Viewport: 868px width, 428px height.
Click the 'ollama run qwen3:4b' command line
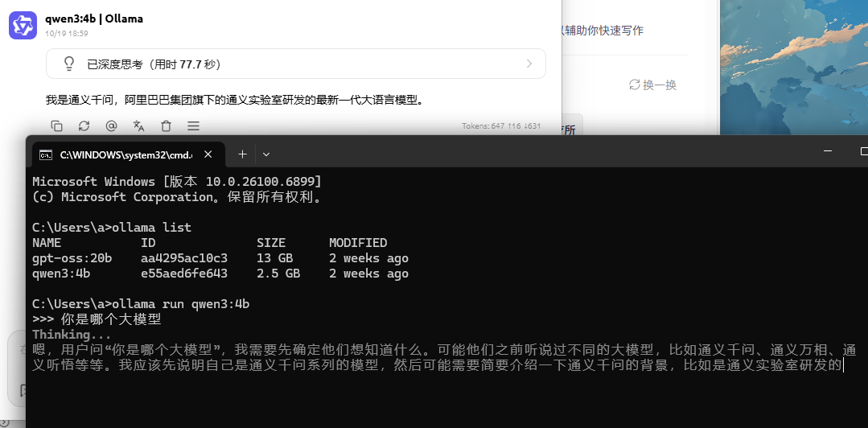click(x=141, y=304)
